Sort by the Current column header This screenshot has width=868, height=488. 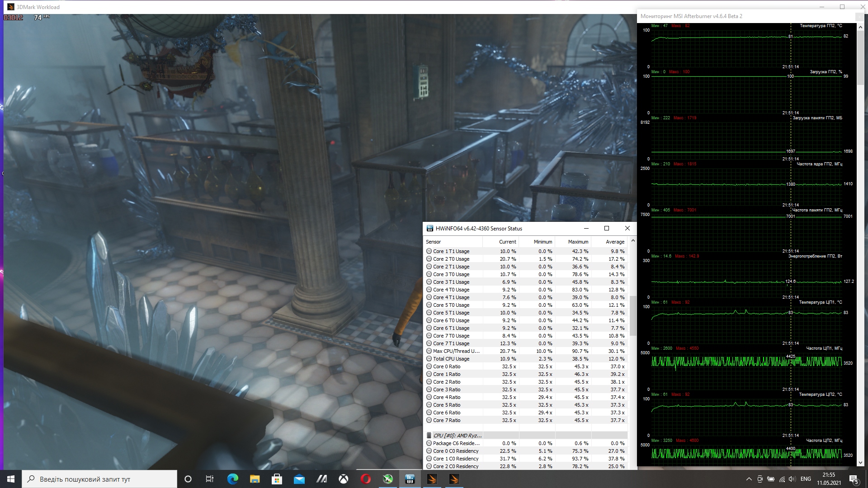pos(507,242)
